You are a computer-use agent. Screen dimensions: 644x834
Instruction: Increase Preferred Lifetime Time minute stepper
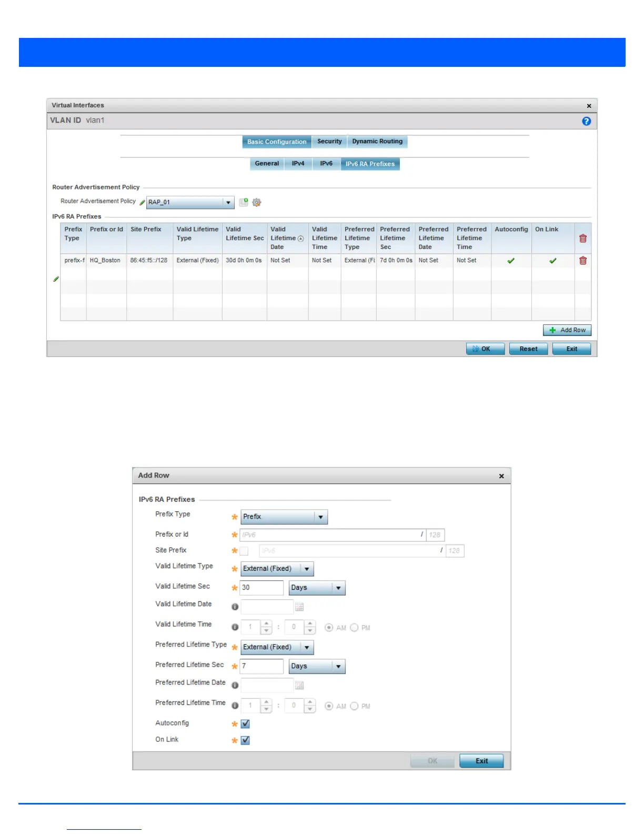click(x=310, y=702)
